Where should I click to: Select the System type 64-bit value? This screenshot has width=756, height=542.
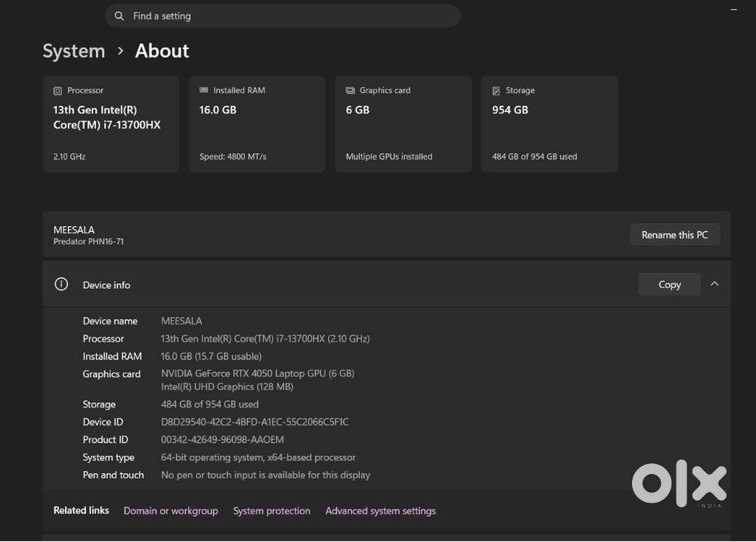point(259,457)
